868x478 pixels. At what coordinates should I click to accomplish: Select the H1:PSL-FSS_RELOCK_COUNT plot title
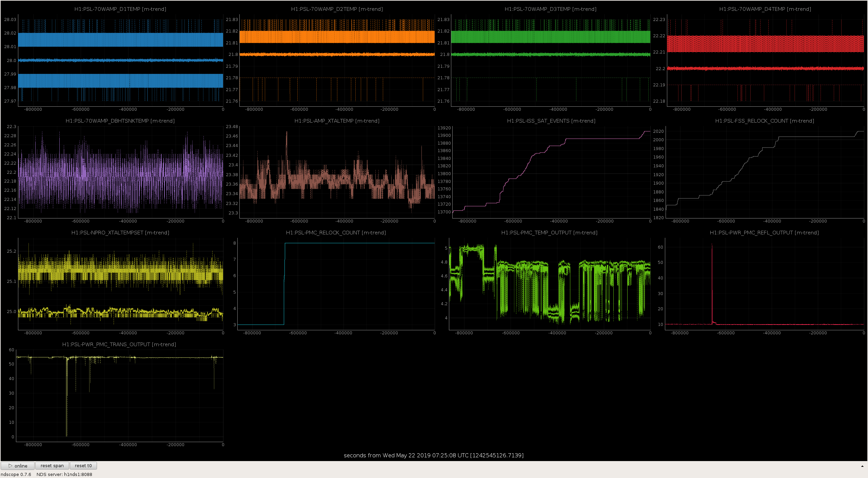click(x=765, y=121)
